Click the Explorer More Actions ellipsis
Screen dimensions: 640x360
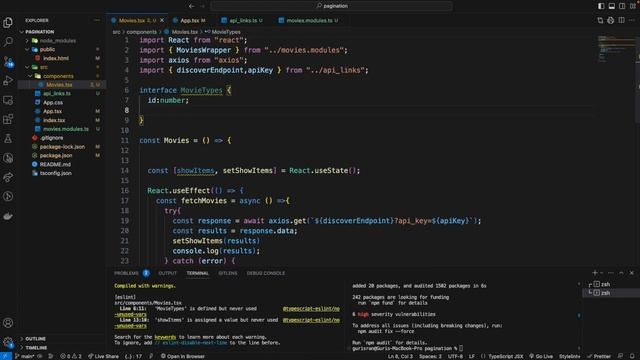click(97, 20)
